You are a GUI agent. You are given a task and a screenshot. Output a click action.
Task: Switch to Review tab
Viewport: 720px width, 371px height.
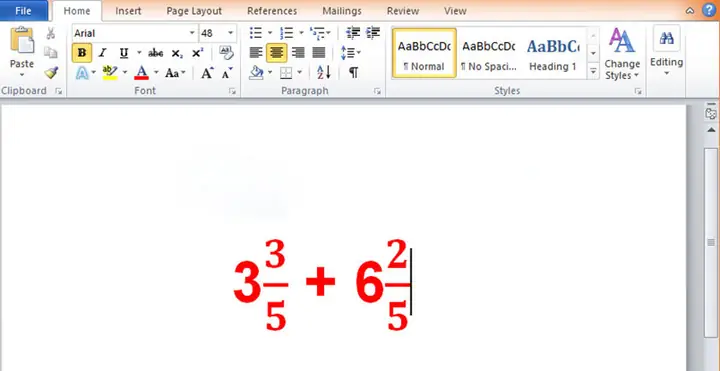[x=403, y=11]
